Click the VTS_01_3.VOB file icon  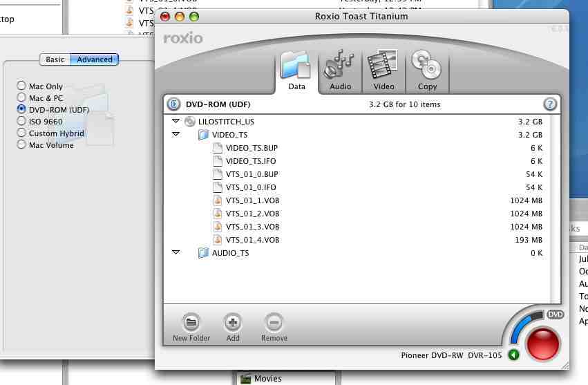218,227
